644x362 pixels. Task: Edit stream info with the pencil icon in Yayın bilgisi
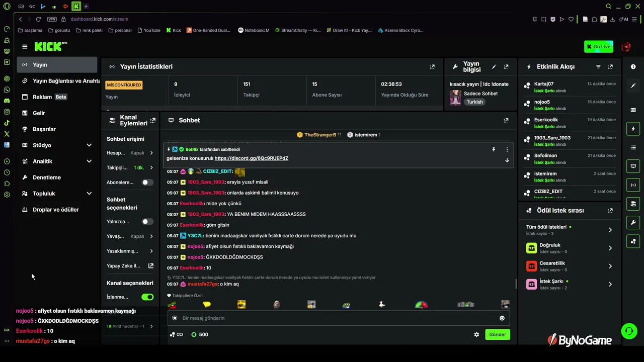(x=494, y=66)
